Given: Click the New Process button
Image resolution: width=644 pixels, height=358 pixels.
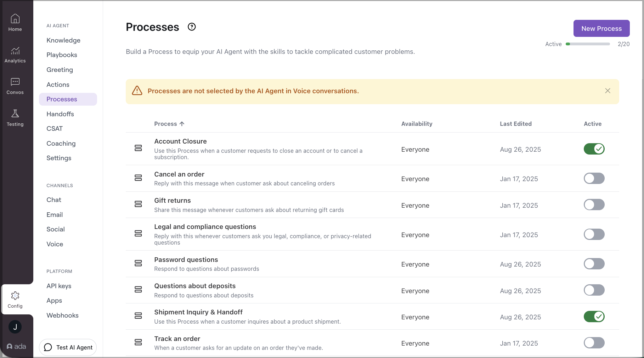Looking at the screenshot, I should [x=601, y=28].
